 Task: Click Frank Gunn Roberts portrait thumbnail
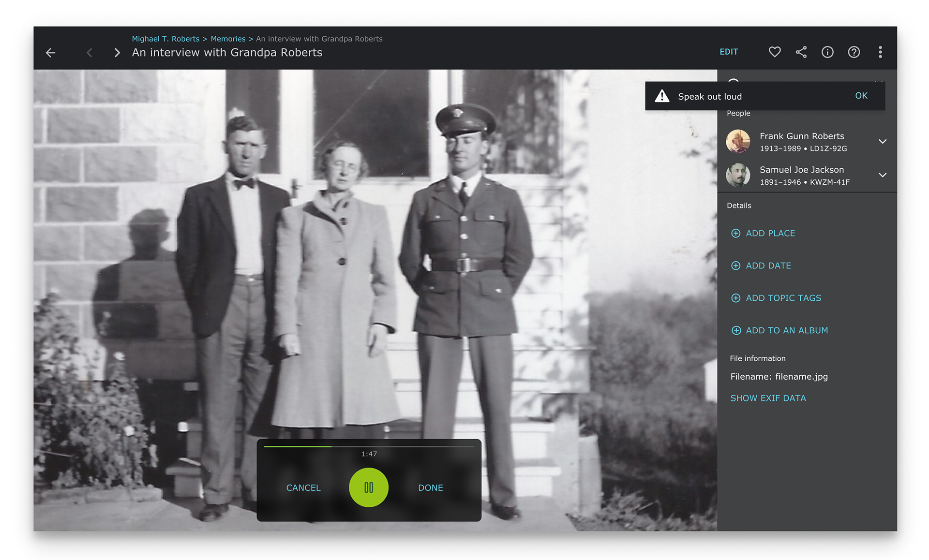[x=738, y=141]
